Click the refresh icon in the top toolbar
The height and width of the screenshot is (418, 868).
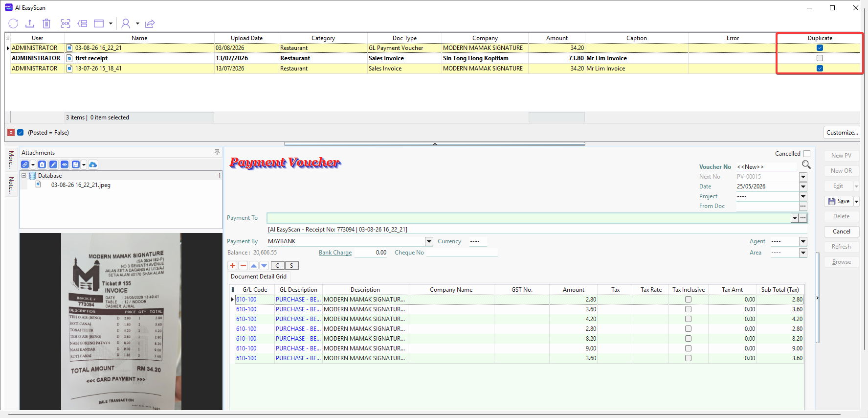click(x=13, y=23)
